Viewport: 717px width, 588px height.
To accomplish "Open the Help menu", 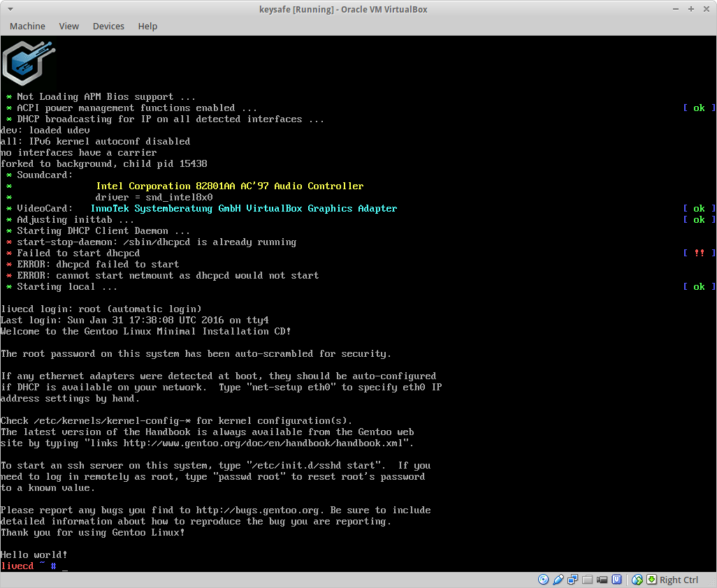I will point(147,26).
